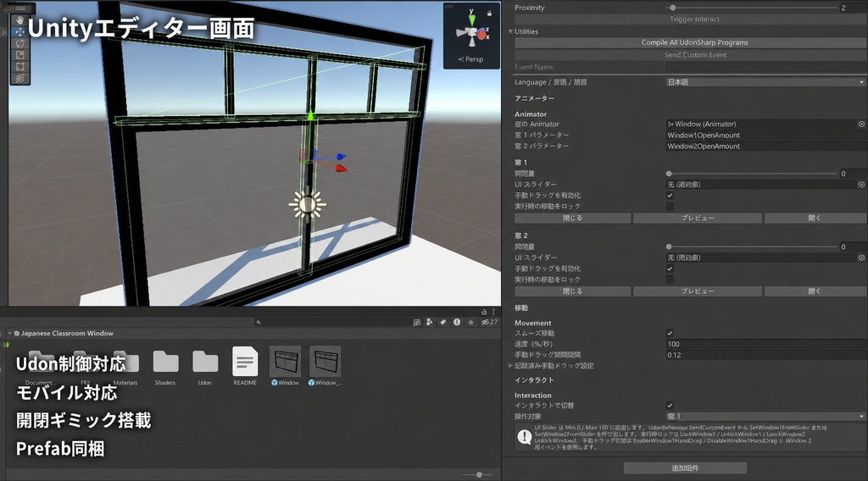Select the combined Transform tool

pyautogui.click(x=20, y=78)
